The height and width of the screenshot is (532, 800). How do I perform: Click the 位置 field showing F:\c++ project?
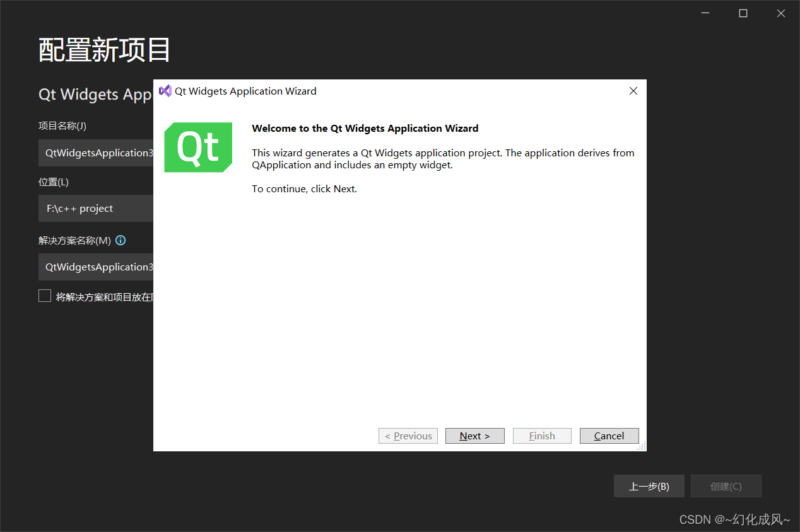(x=96, y=209)
